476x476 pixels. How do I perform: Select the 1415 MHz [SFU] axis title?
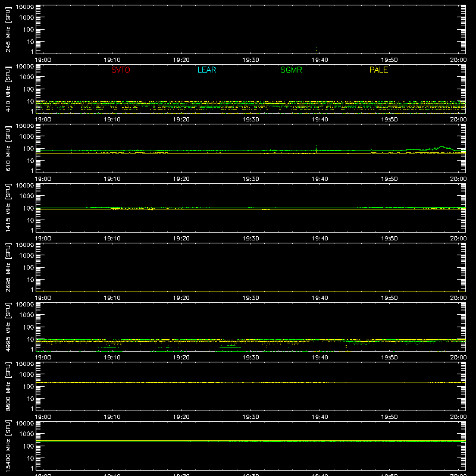(8, 208)
